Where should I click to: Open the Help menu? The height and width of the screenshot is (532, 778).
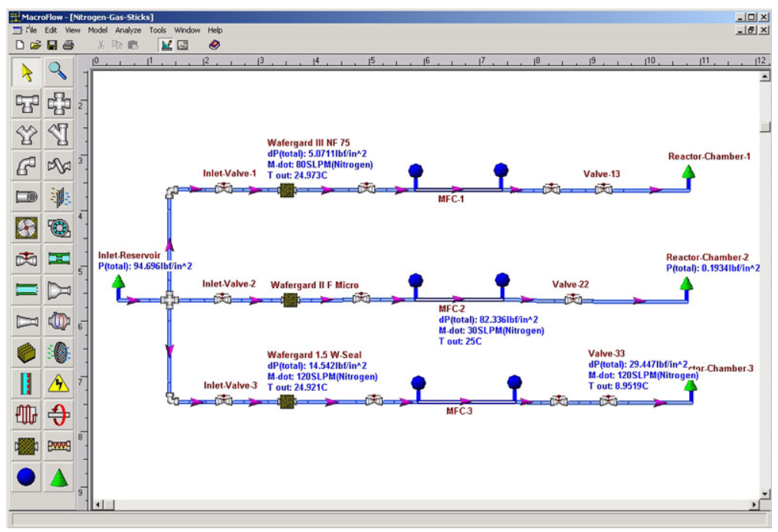click(215, 30)
